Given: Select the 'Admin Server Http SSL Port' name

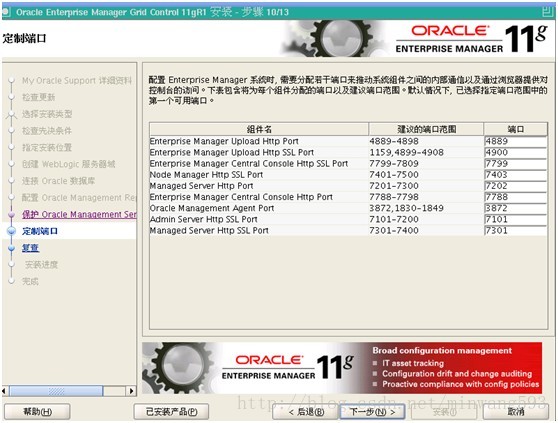Looking at the screenshot, I should click(x=204, y=219).
